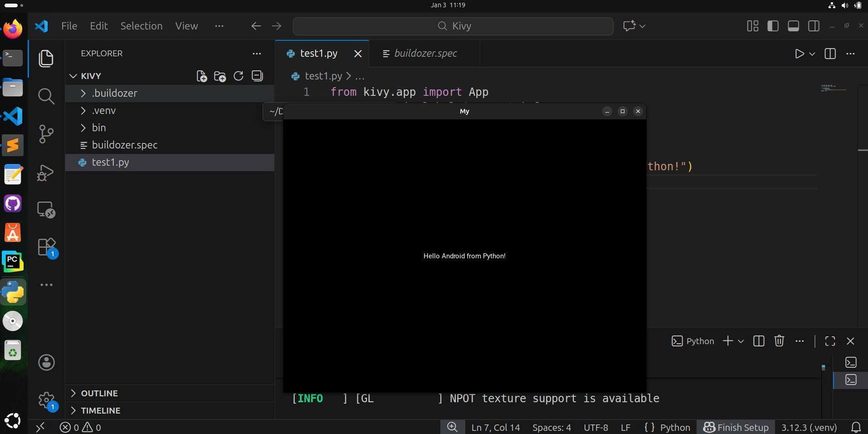The image size is (868, 434).
Task: Show additional activity bar views ellipsis
Action: point(46,285)
